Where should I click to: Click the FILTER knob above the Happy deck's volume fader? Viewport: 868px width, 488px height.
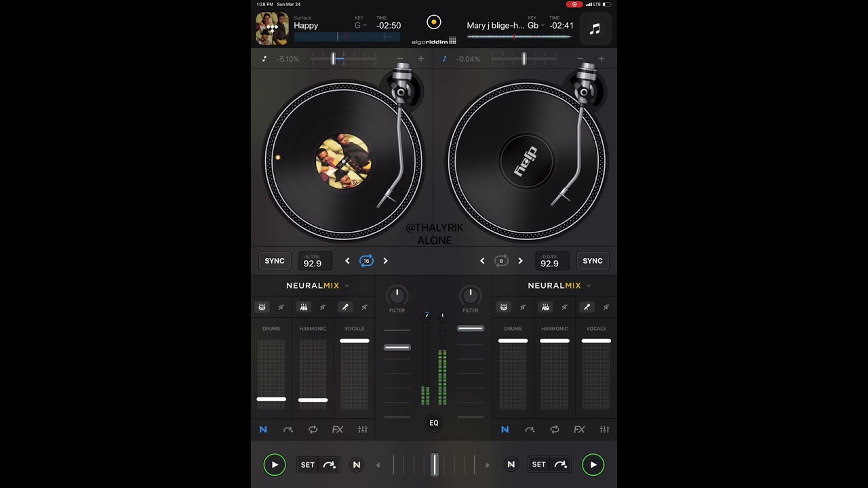click(x=397, y=296)
